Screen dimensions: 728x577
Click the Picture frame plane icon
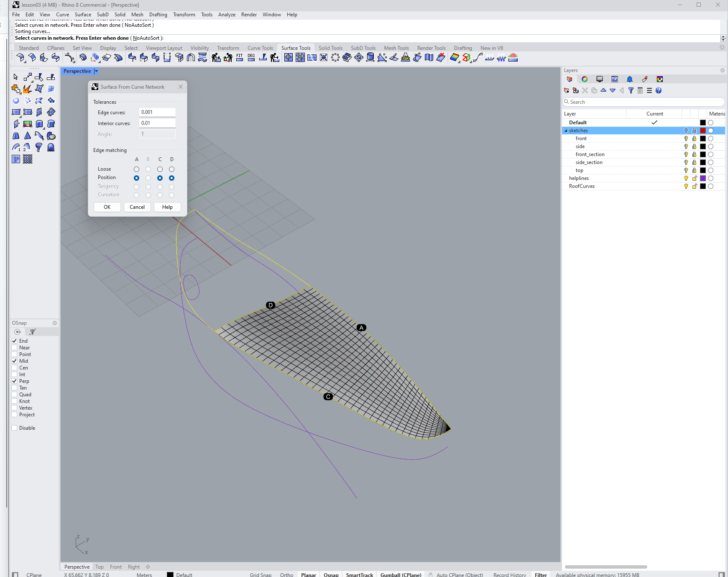[x=27, y=124]
